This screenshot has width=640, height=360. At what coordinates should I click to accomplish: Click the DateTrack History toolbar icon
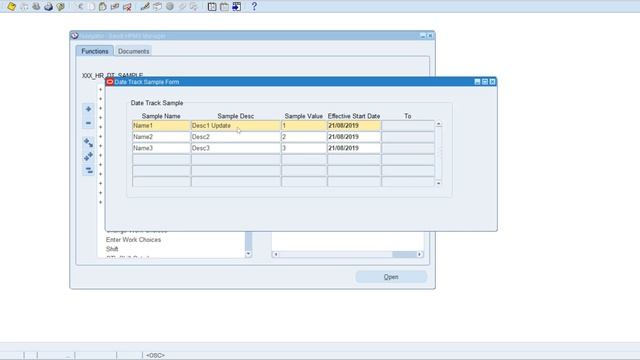(224, 7)
